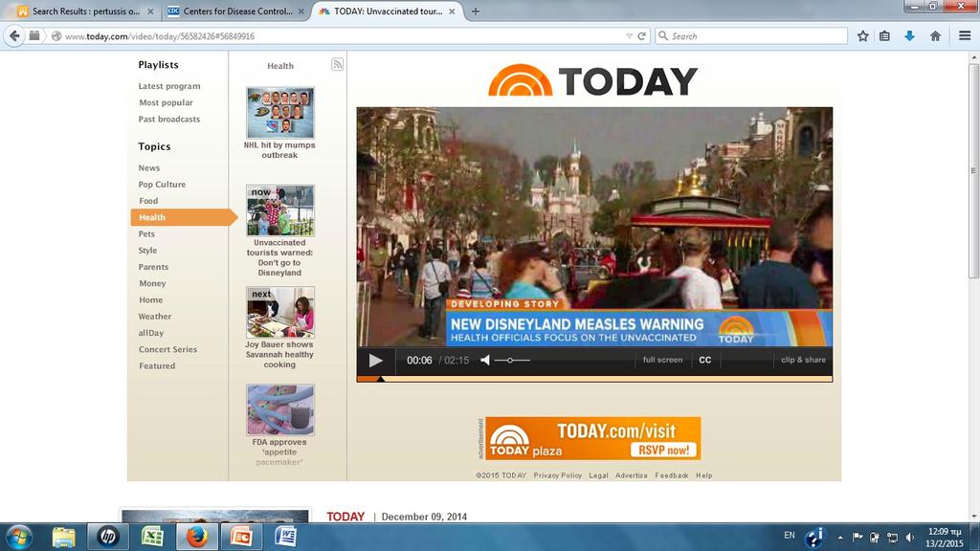Open the Style topic
The height and width of the screenshot is (551, 980).
click(147, 251)
